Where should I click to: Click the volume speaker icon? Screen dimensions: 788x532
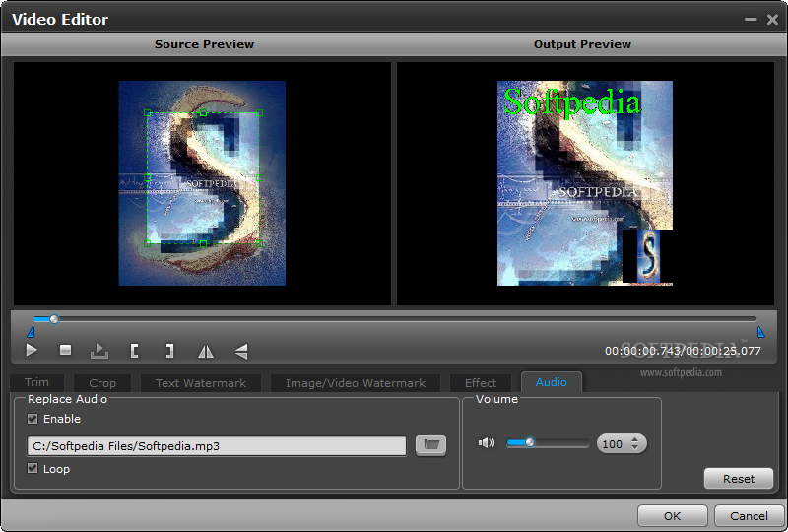486,443
